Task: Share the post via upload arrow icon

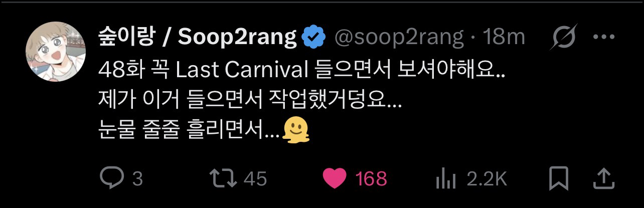Action: coord(604,178)
